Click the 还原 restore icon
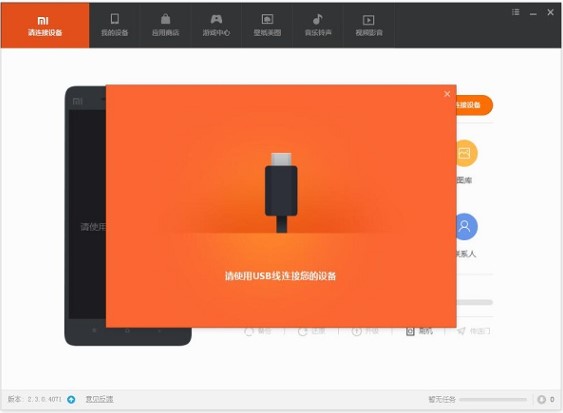563x413 pixels. point(303,331)
